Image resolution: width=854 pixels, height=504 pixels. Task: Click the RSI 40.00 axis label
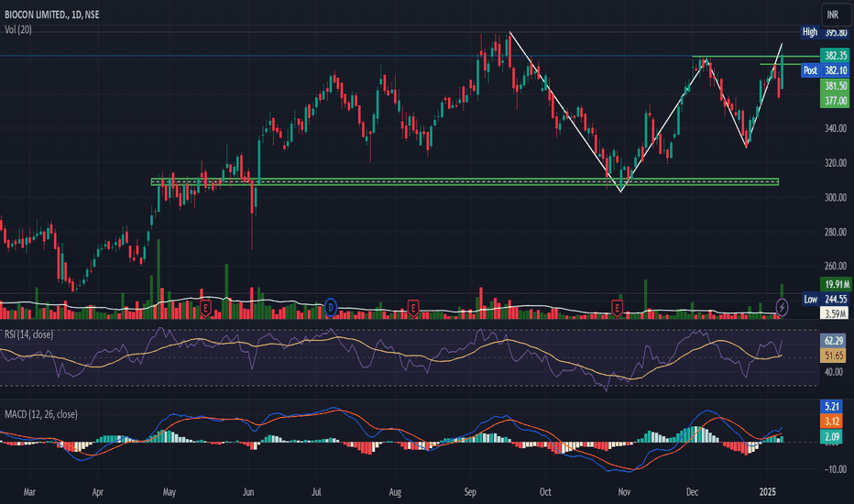[x=833, y=372]
